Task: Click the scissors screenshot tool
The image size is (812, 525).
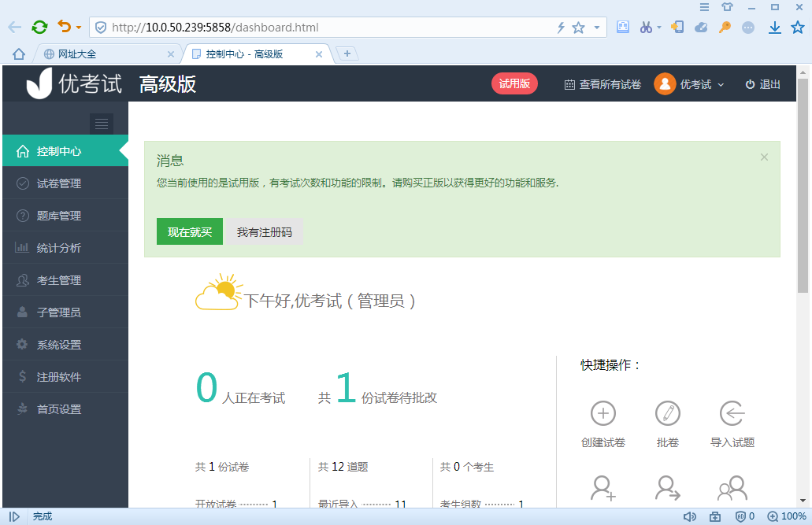Action: 646,27
